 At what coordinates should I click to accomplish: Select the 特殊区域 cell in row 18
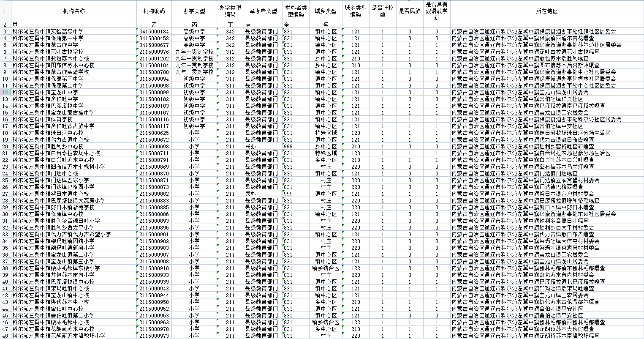(326, 133)
